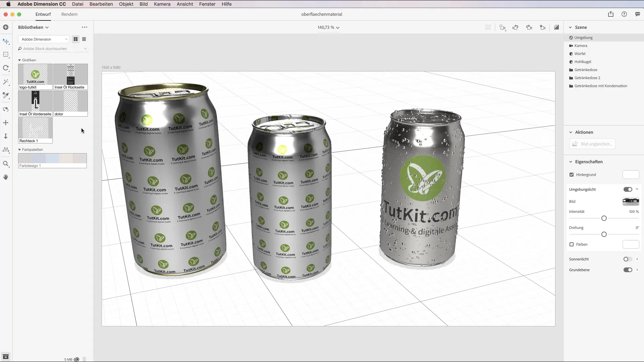The height and width of the screenshot is (362, 644).
Task: Toggle the content panel icon at bottom left
Action: (6, 357)
